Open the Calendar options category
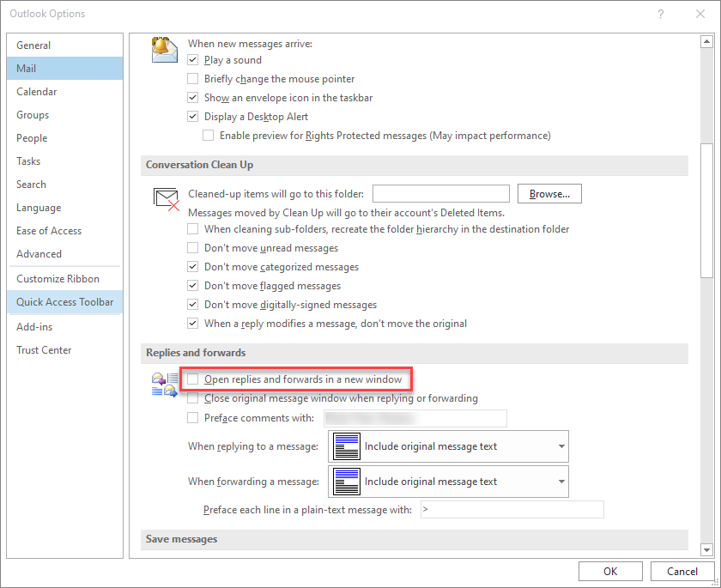This screenshot has width=721, height=588. click(x=65, y=92)
